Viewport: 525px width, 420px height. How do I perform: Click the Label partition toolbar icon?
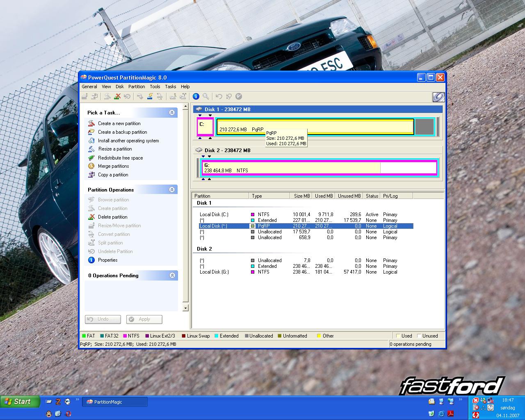(x=140, y=96)
